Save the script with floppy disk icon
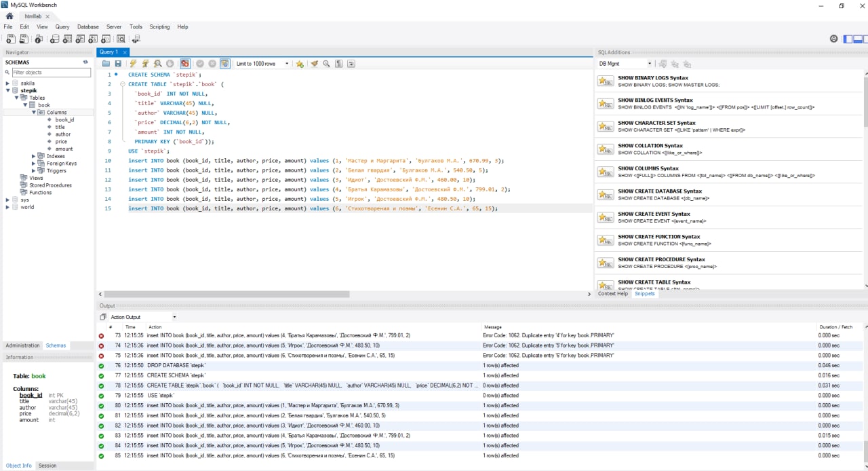Image resolution: width=868 pixels, height=471 pixels. pos(117,63)
